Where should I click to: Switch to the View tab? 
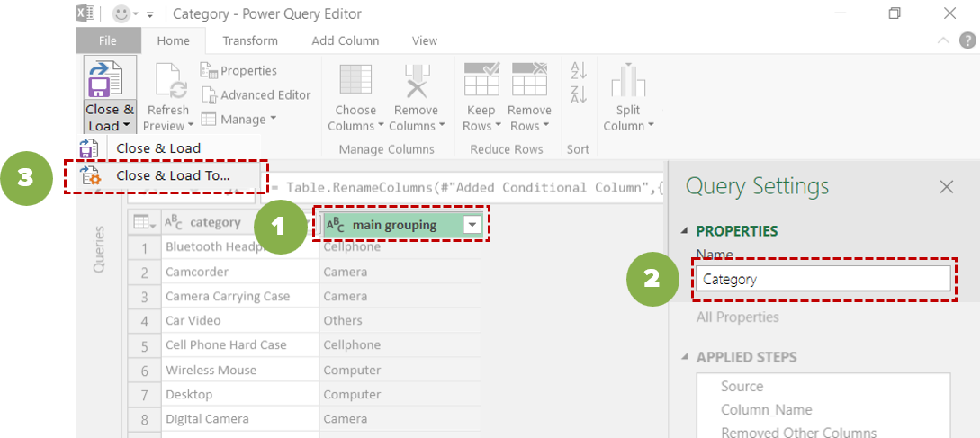pyautogui.click(x=425, y=40)
